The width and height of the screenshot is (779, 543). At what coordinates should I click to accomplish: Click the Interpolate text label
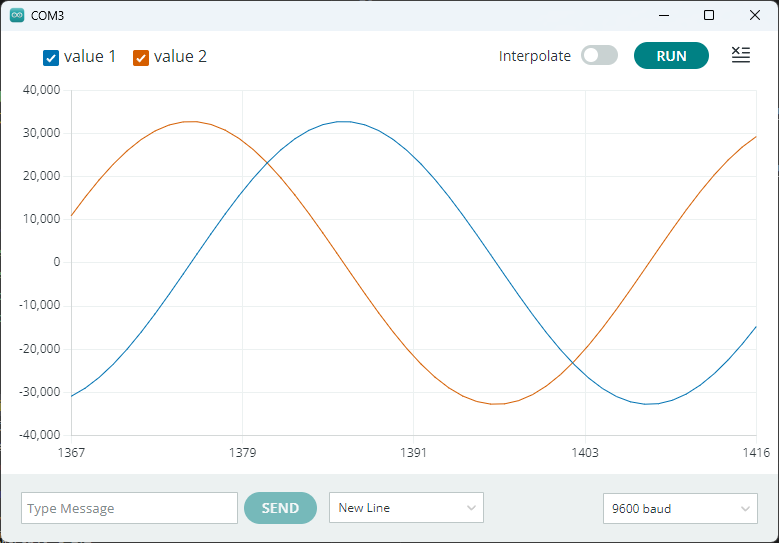pos(535,57)
